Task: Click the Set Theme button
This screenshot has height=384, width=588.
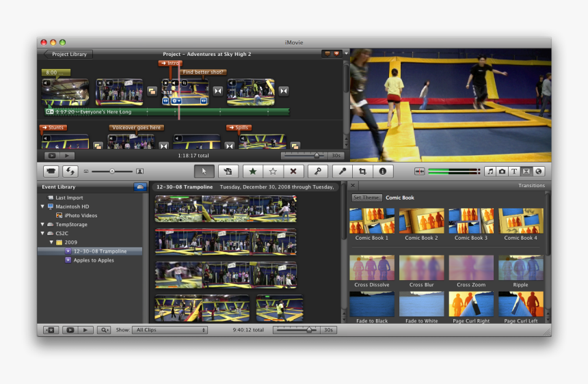Action: 366,197
